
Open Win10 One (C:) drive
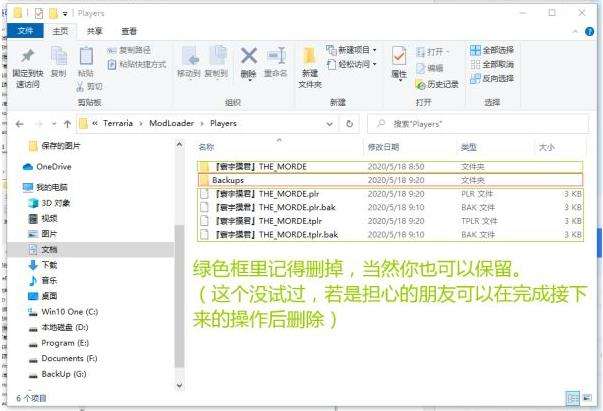click(x=63, y=311)
